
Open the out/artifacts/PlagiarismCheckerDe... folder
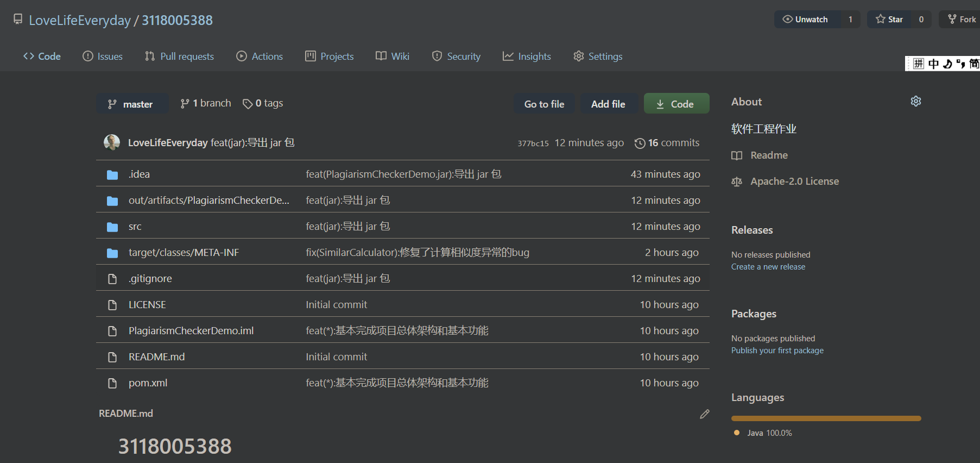(209, 200)
